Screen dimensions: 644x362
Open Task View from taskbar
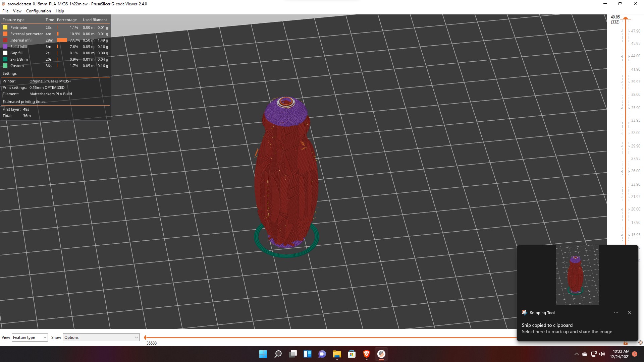292,354
